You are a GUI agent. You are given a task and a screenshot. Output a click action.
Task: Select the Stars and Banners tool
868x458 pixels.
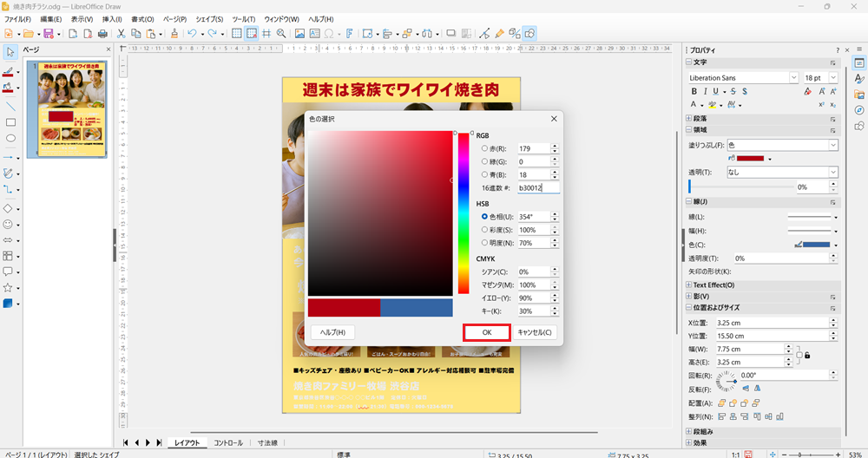[x=8, y=288]
